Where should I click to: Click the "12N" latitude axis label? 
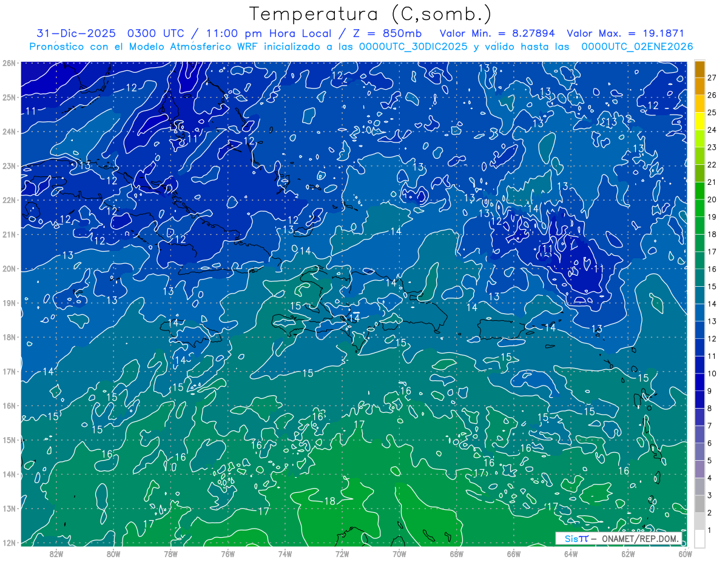pos(9,543)
